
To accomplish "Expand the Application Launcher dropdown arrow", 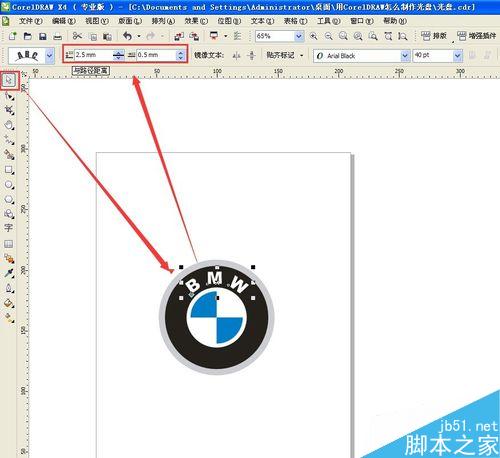I will [225, 36].
